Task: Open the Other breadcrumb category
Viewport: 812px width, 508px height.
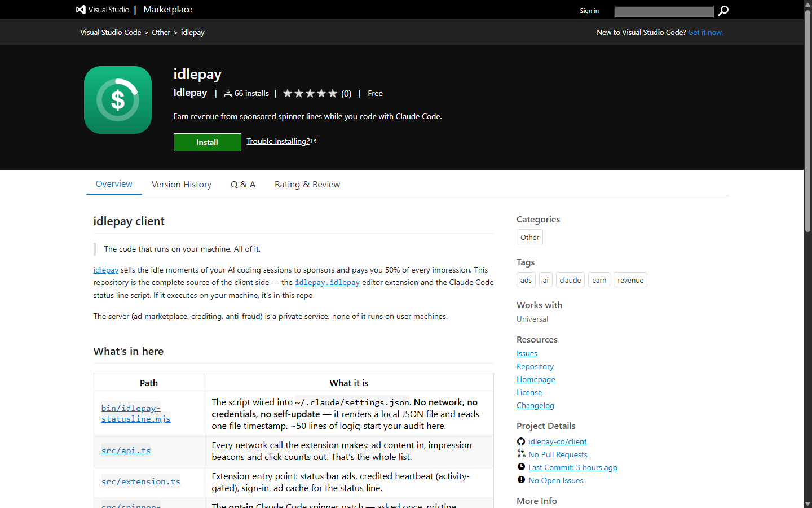Action: pyautogui.click(x=161, y=33)
